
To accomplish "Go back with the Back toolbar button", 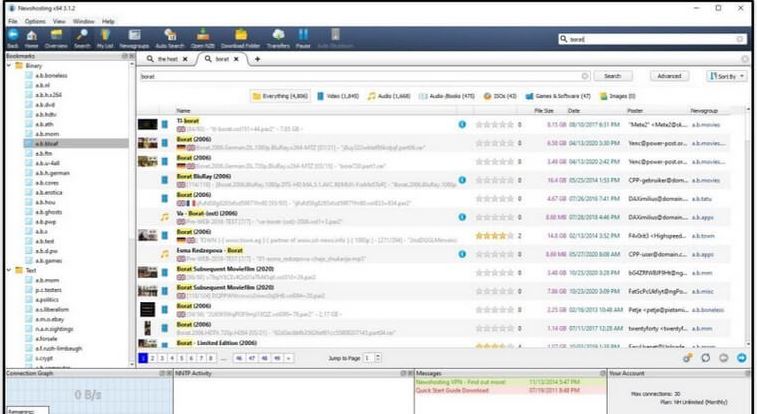I will click(13, 38).
